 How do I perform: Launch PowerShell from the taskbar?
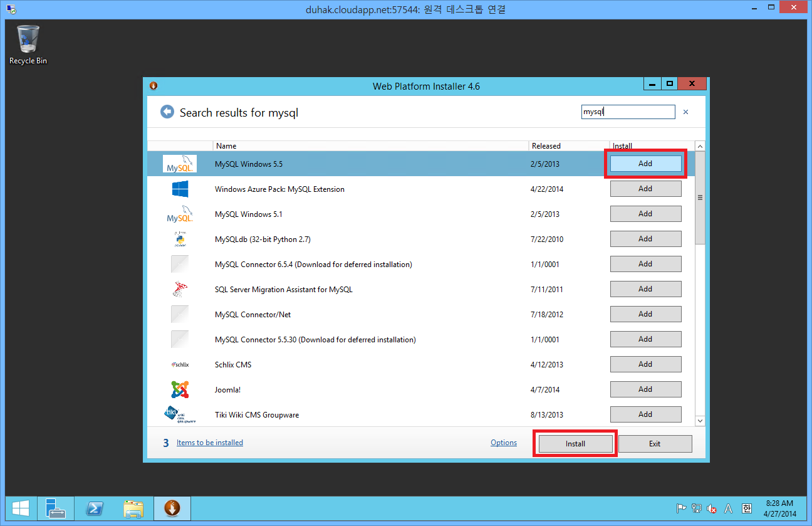point(95,508)
